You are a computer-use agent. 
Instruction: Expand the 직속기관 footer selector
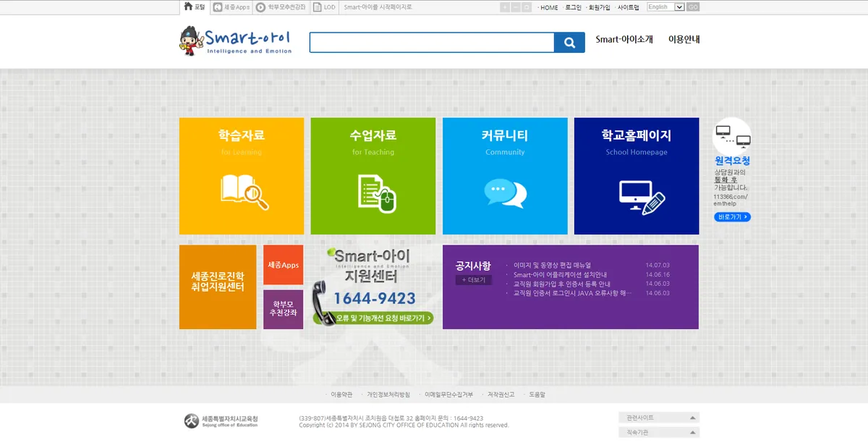(658, 432)
